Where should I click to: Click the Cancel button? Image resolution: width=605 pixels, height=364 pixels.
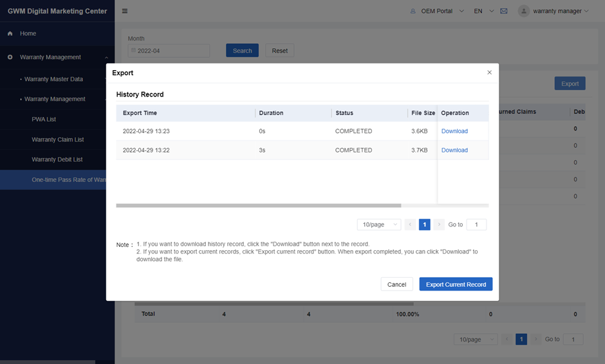(x=396, y=284)
